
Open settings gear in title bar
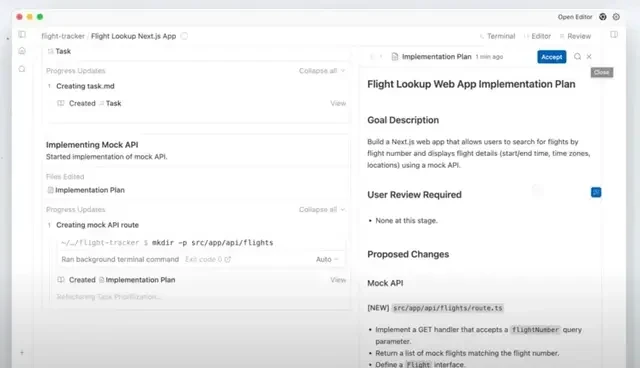click(616, 17)
